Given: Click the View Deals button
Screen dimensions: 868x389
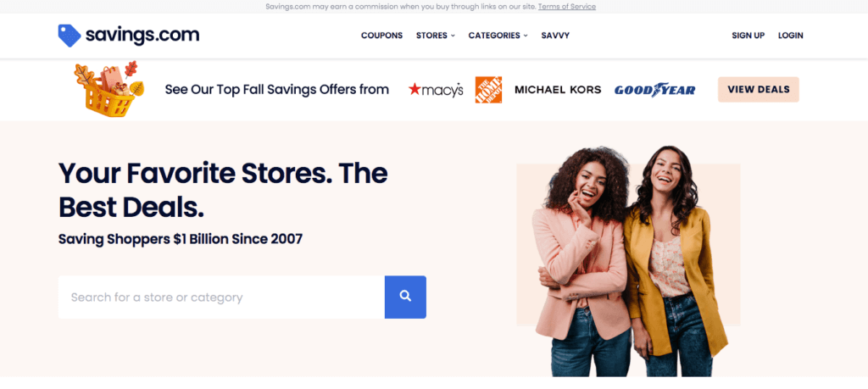Looking at the screenshot, I should tap(759, 90).
